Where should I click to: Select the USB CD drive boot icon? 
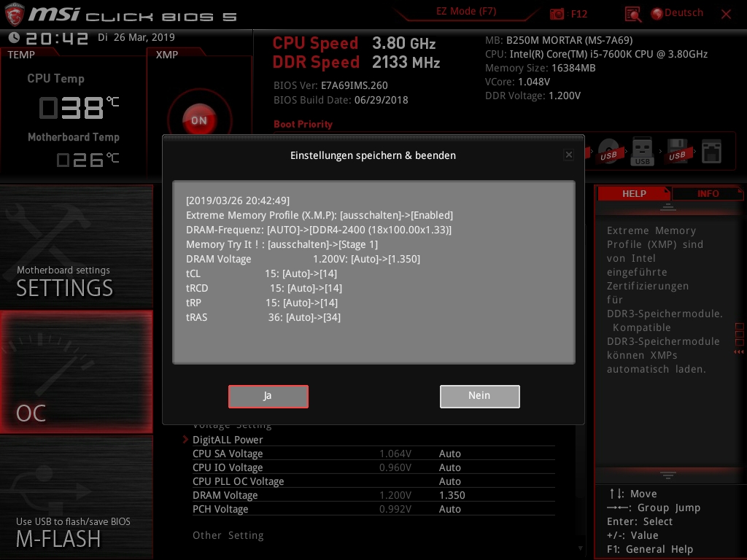click(609, 152)
